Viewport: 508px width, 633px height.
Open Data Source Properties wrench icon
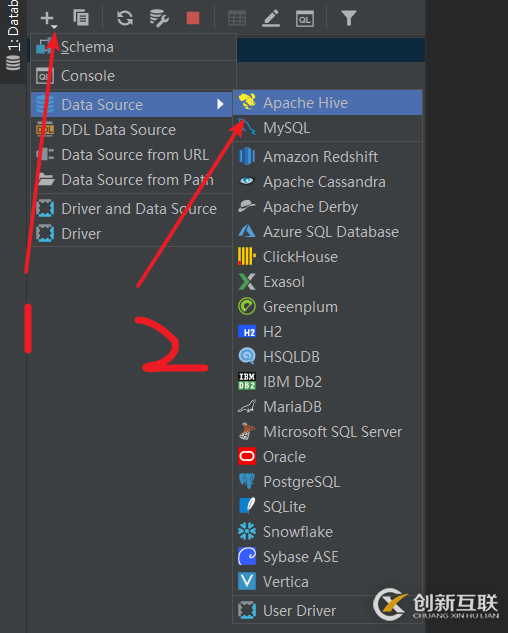[159, 18]
